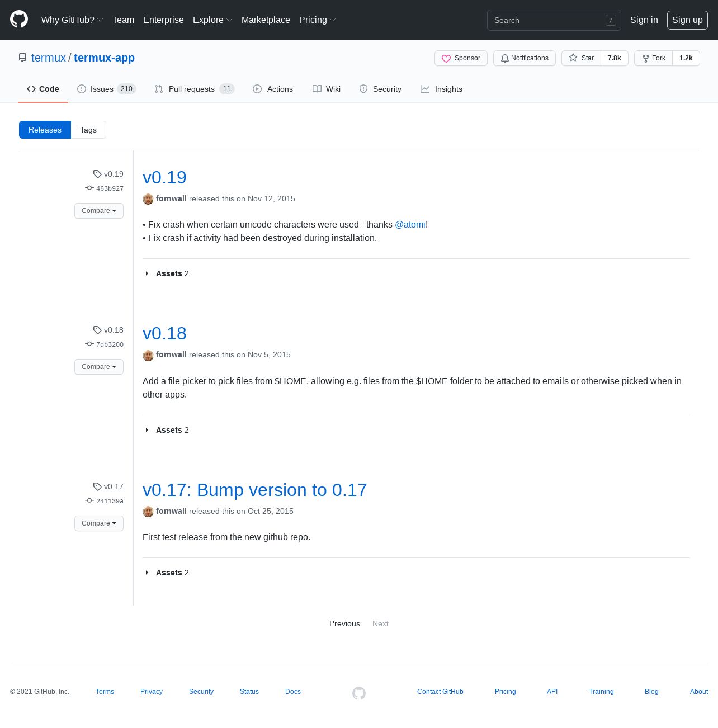Screen dimensions: 718x728
Task: Click fornwall's avatar on v0.18 release
Action: tap(148, 355)
